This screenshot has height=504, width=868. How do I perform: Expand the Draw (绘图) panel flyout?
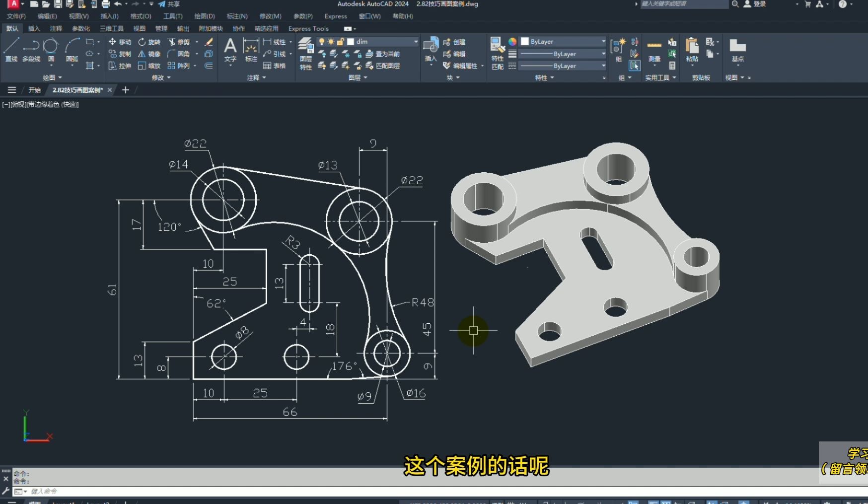pyautogui.click(x=52, y=77)
